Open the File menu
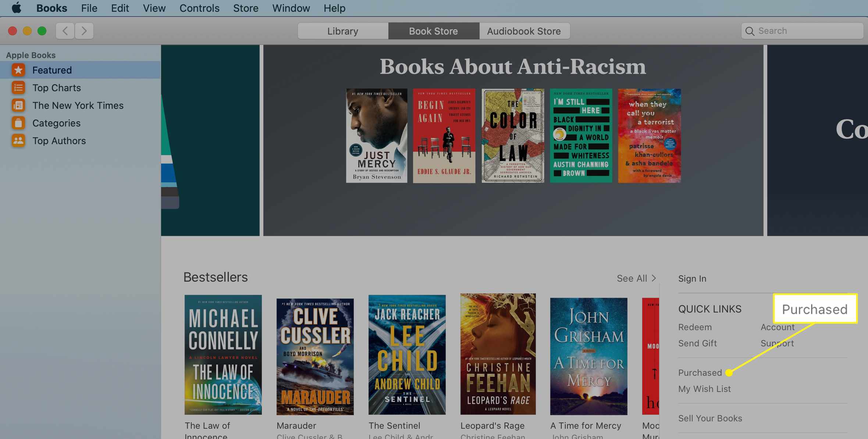Screen dimensions: 868x439 [89, 8]
